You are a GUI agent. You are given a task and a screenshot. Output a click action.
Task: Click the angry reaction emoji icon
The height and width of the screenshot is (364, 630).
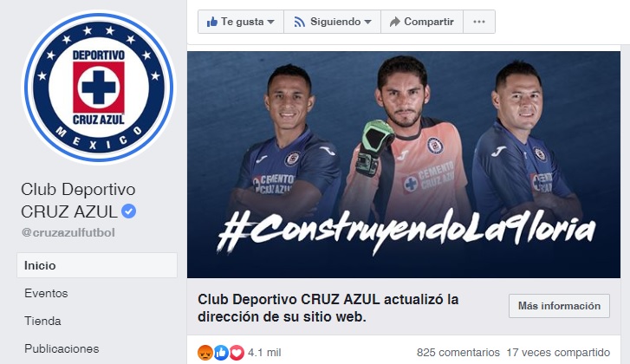point(205,353)
